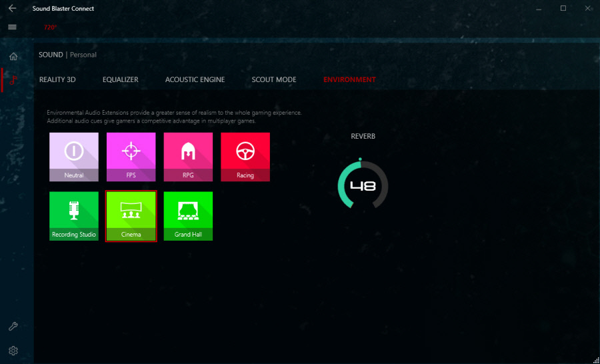Select the Neutral environment preset
The image size is (600, 364).
[x=74, y=157]
